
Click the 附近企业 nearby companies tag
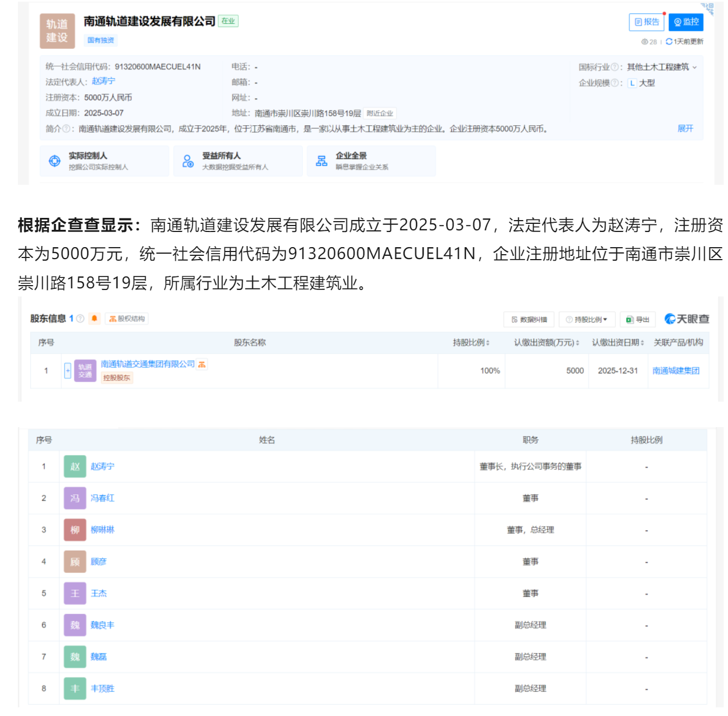click(x=380, y=113)
